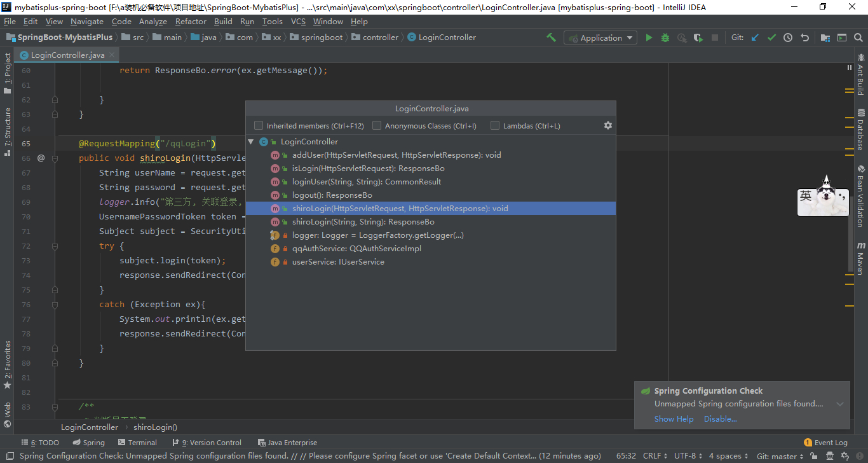
Task: Update project from Git with blue arrow
Action: (x=755, y=38)
